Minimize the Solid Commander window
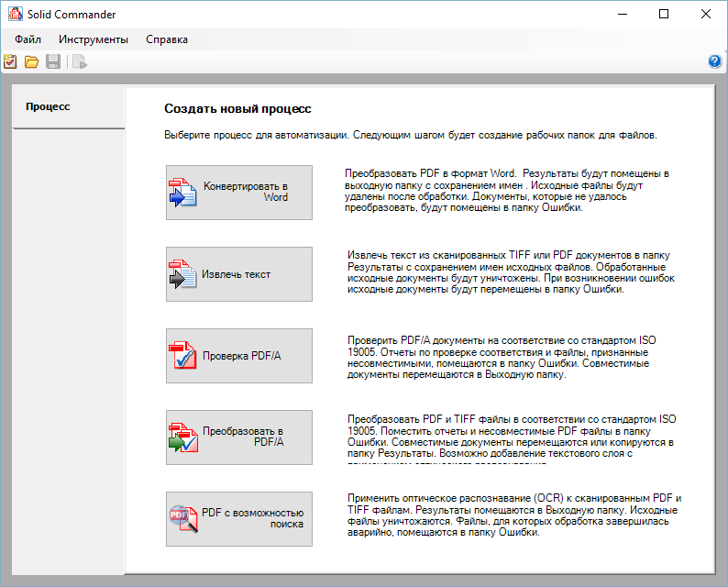 623,14
